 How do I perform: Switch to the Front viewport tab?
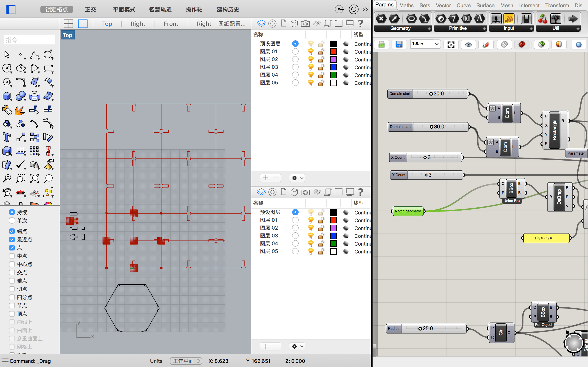click(x=171, y=24)
